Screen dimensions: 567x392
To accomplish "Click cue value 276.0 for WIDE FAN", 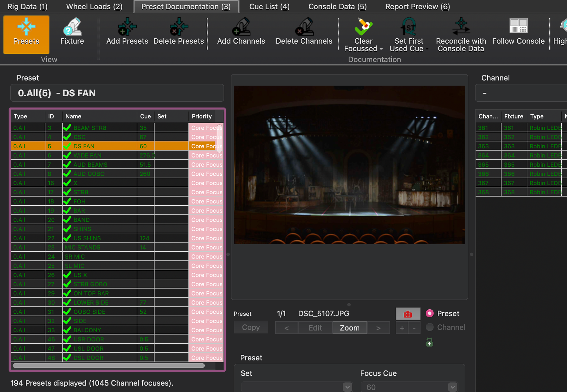I will [x=147, y=155].
